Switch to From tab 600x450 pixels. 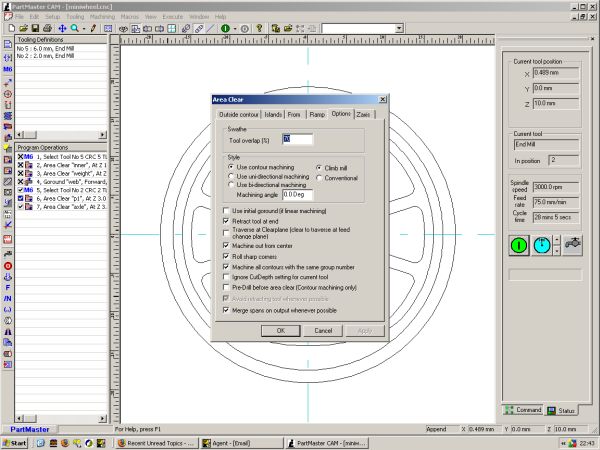294,114
